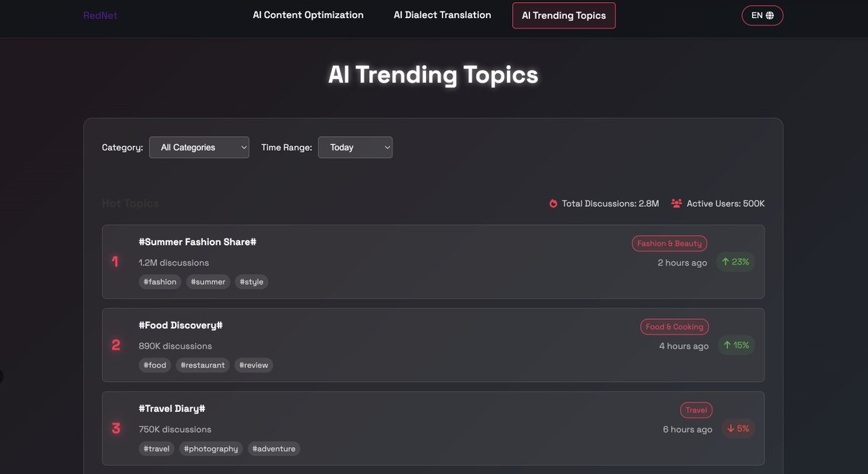Click the Fashion & Beauty category badge
868x474 pixels.
click(669, 242)
